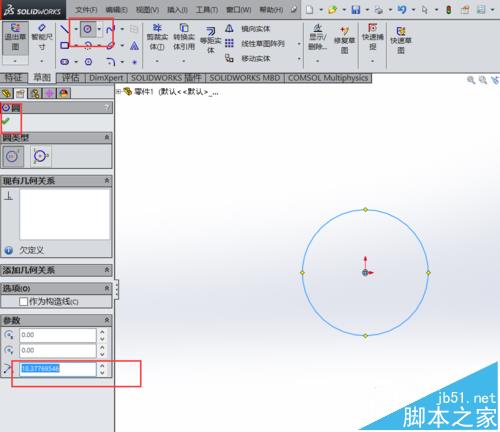The width and height of the screenshot is (500, 432).
Task: Open 视图(V) View menu
Action: pyautogui.click(x=147, y=10)
